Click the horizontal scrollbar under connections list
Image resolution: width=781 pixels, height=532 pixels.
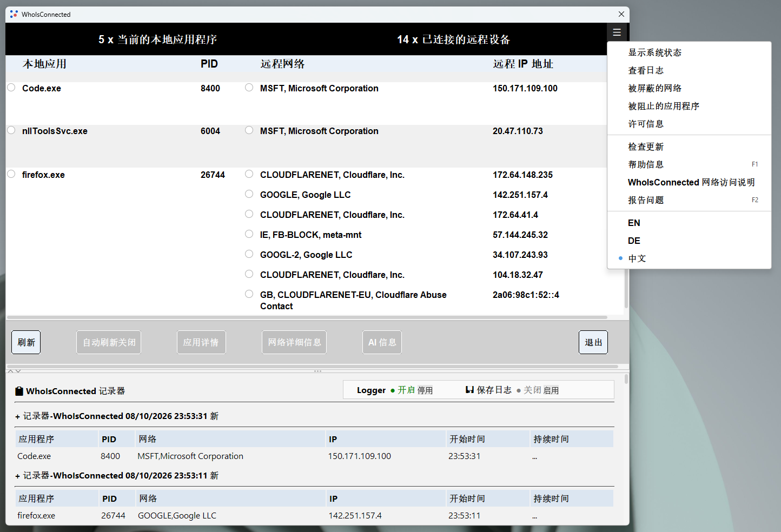(307, 317)
